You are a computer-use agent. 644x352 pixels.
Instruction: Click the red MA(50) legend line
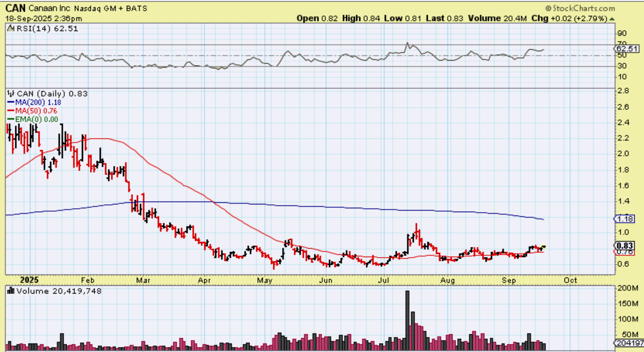click(x=11, y=111)
